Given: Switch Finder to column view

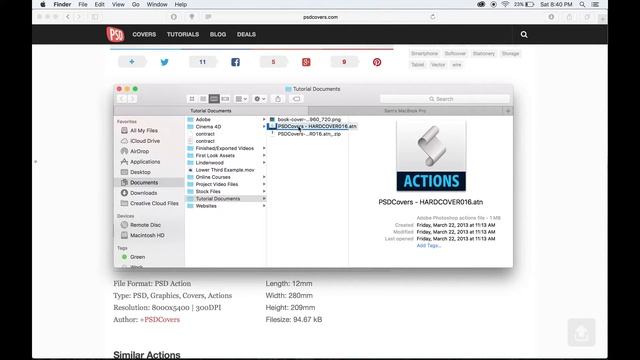Looking at the screenshot, I should tap(214, 99).
